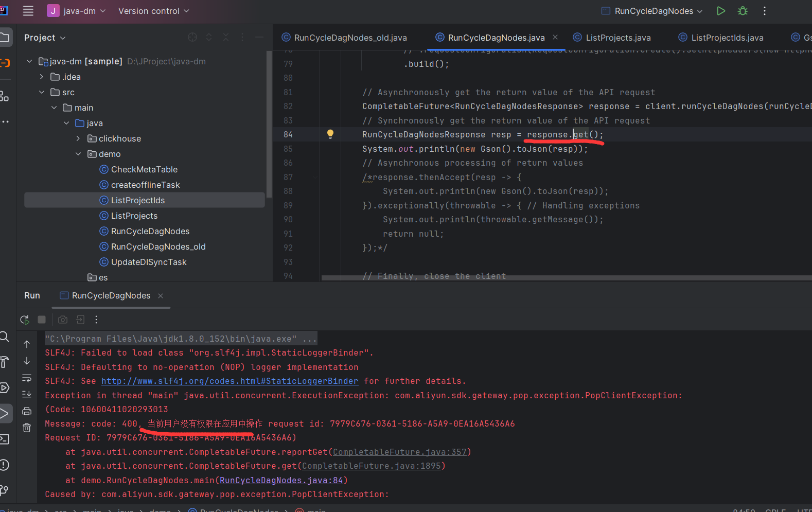Click the editor horizontal scrollbar
Viewport: 812px width, 512px height.
[566, 278]
